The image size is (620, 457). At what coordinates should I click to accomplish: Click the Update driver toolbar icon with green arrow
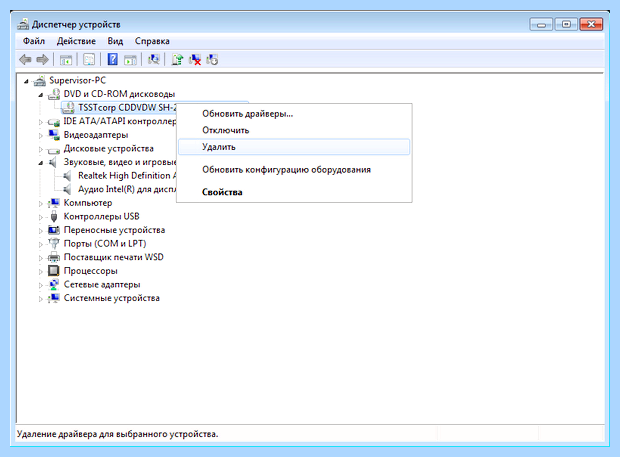coord(177,59)
